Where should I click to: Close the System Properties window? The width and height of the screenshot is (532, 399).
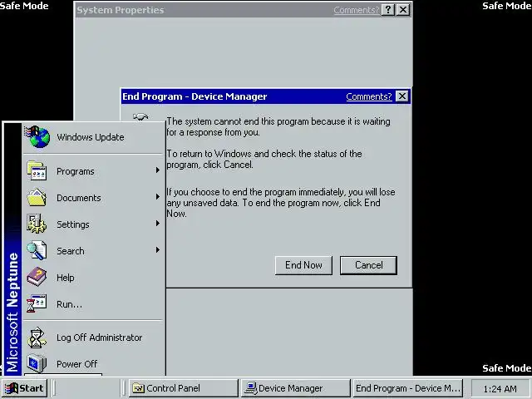(403, 10)
